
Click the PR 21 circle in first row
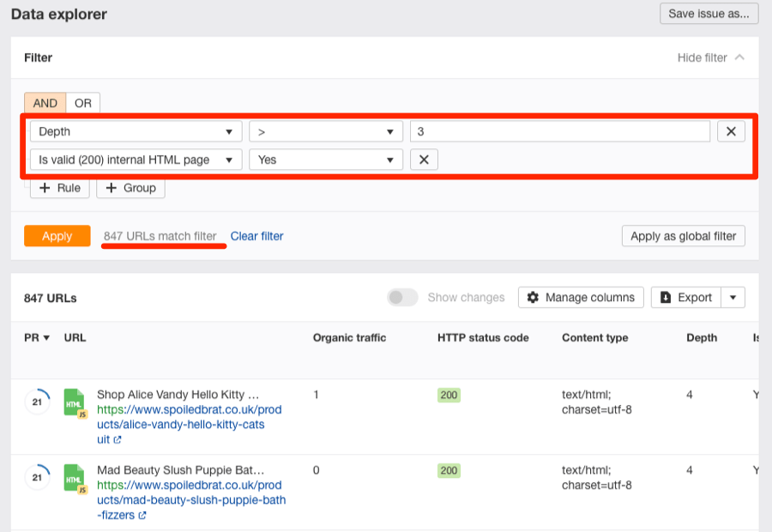37,402
